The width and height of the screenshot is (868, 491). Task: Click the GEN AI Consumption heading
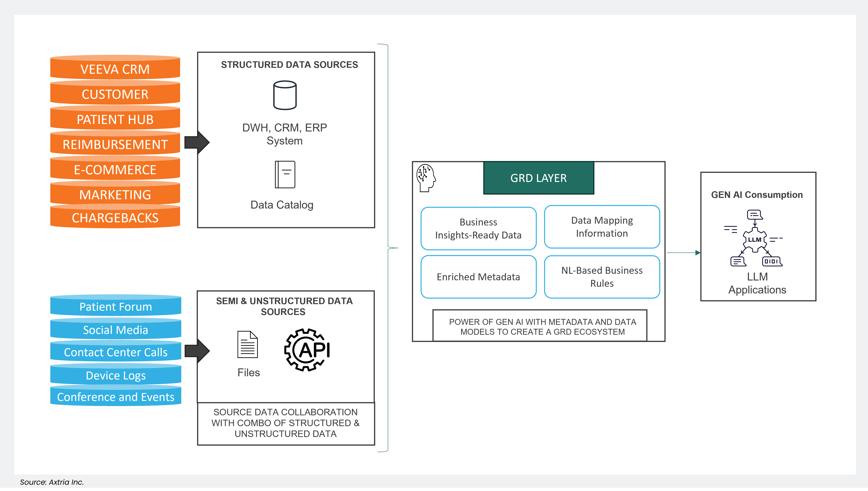click(x=757, y=195)
